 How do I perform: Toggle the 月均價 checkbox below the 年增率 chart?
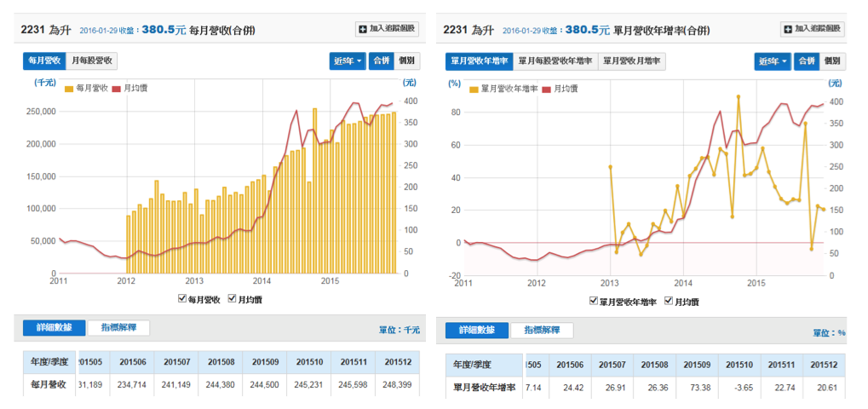[x=669, y=301]
